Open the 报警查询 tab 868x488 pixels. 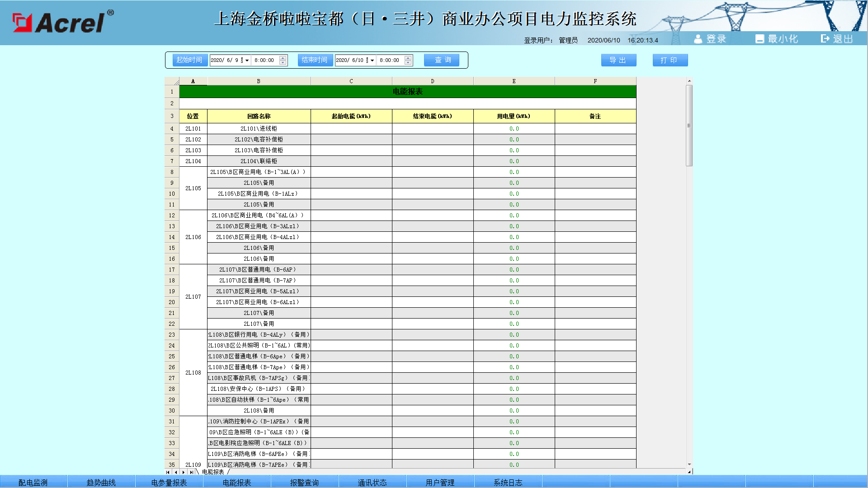305,482
